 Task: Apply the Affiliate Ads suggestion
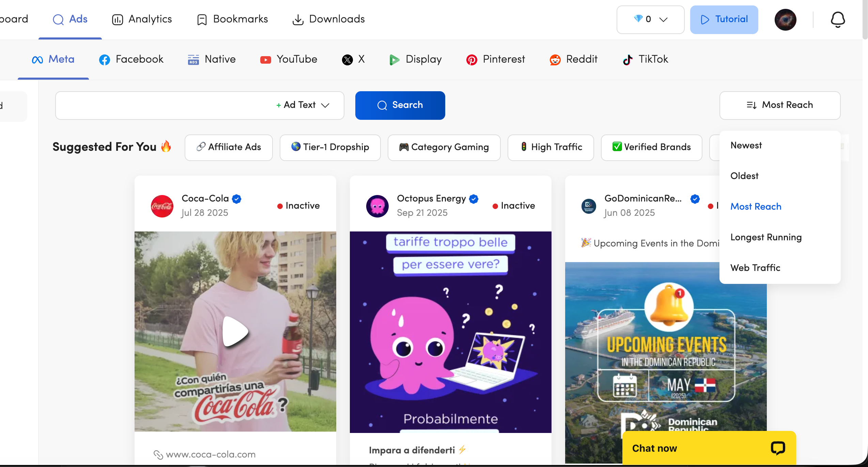(x=229, y=147)
